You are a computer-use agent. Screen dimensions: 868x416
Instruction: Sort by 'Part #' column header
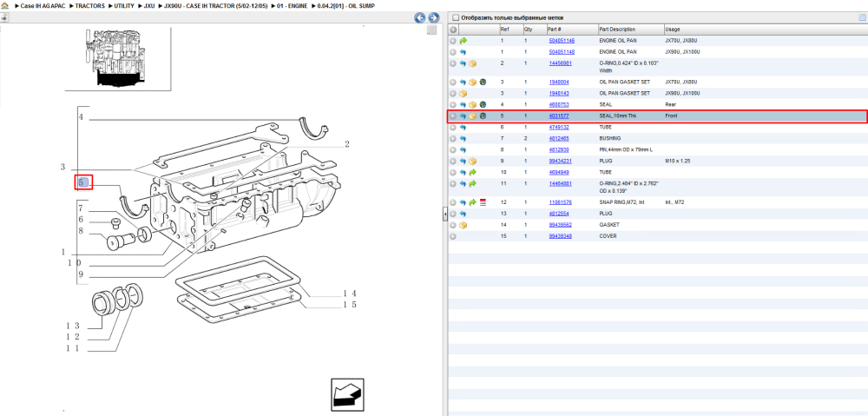click(x=555, y=30)
